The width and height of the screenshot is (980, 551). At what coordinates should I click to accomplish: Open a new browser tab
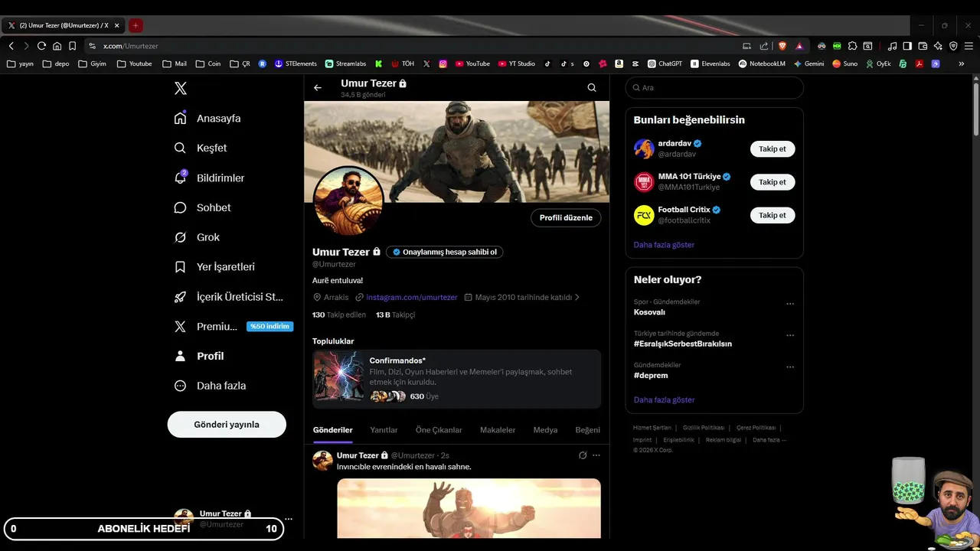tap(136, 25)
